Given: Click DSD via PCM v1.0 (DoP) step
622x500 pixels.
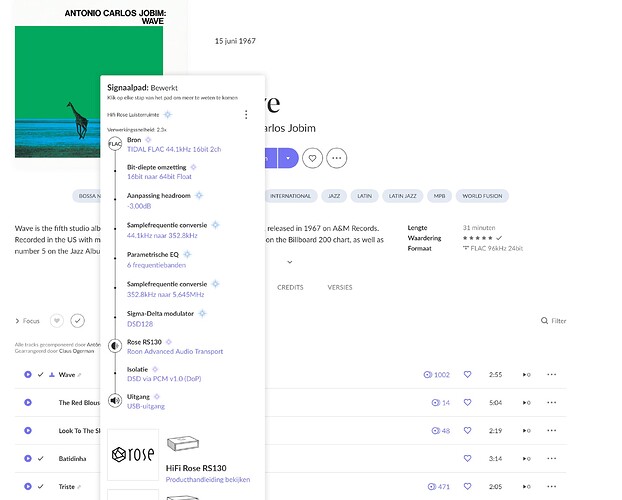Looking at the screenshot, I should (164, 379).
